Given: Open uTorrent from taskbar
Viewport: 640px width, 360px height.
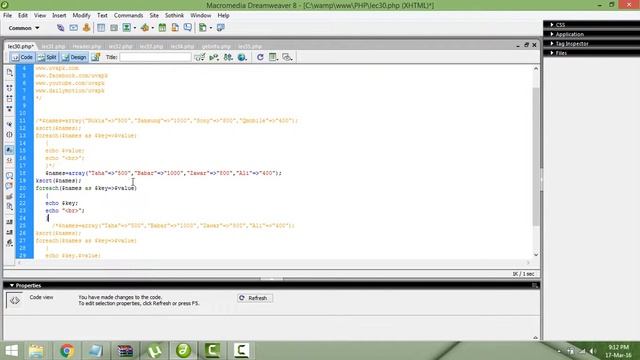Looking at the screenshot, I should pos(154,351).
